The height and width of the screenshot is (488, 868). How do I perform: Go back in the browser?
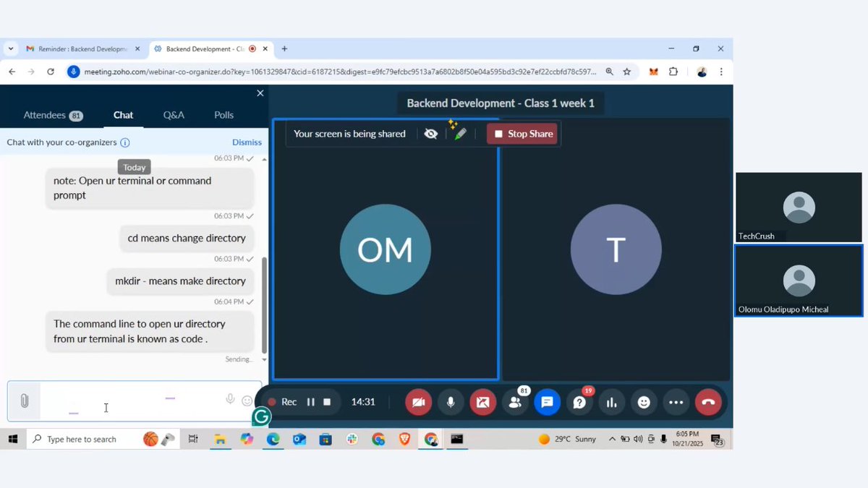click(12, 72)
